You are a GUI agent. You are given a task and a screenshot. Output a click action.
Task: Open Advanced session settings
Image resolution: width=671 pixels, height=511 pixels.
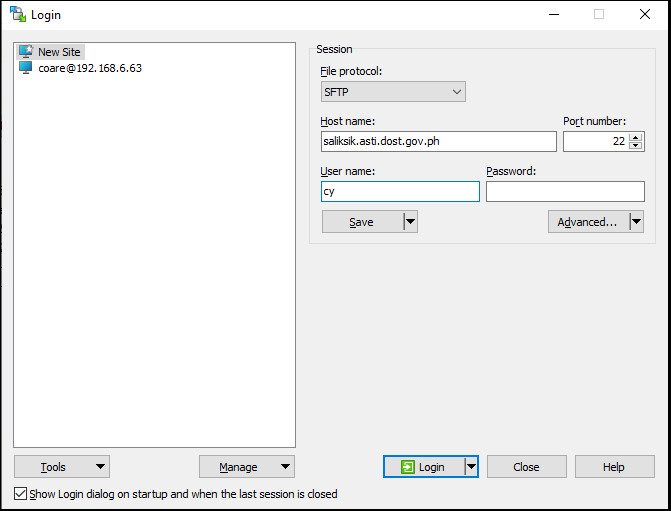pos(587,222)
